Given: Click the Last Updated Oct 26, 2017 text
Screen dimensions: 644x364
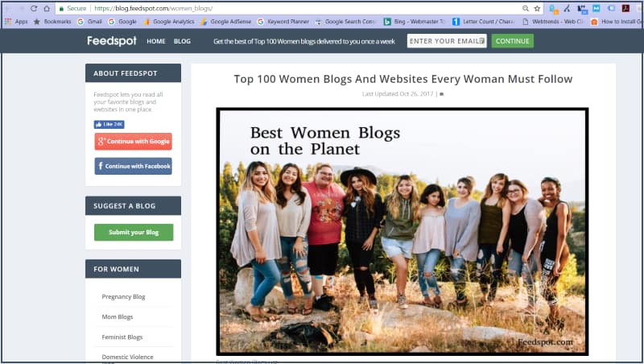Looking at the screenshot, I should click(398, 94).
